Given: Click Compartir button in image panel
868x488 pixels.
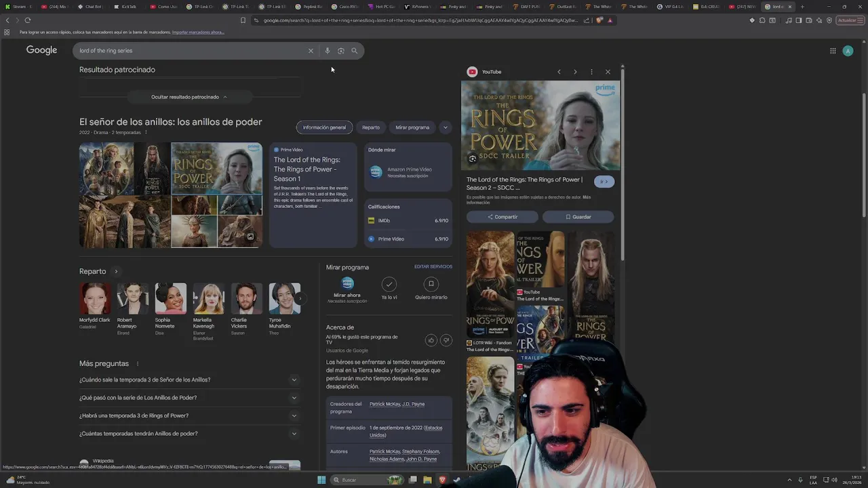Looking at the screenshot, I should tap(502, 217).
